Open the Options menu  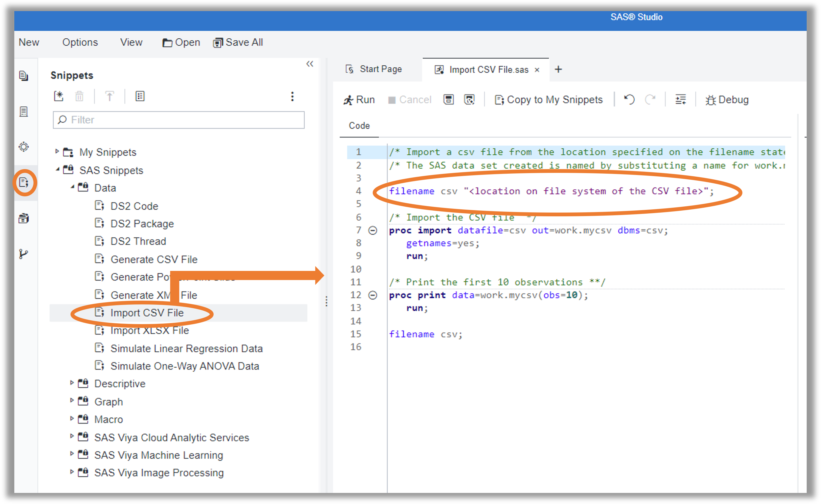pyautogui.click(x=80, y=42)
